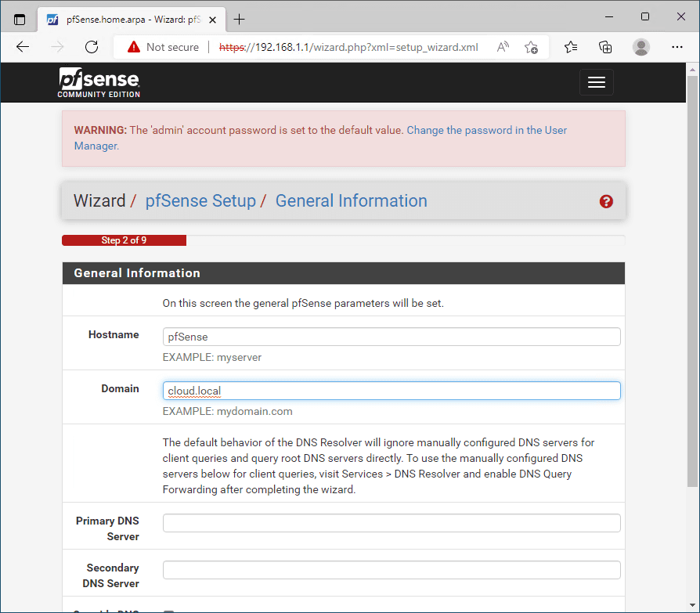
Task: Click the Step 2 of 9 progress bar
Action: tap(124, 240)
